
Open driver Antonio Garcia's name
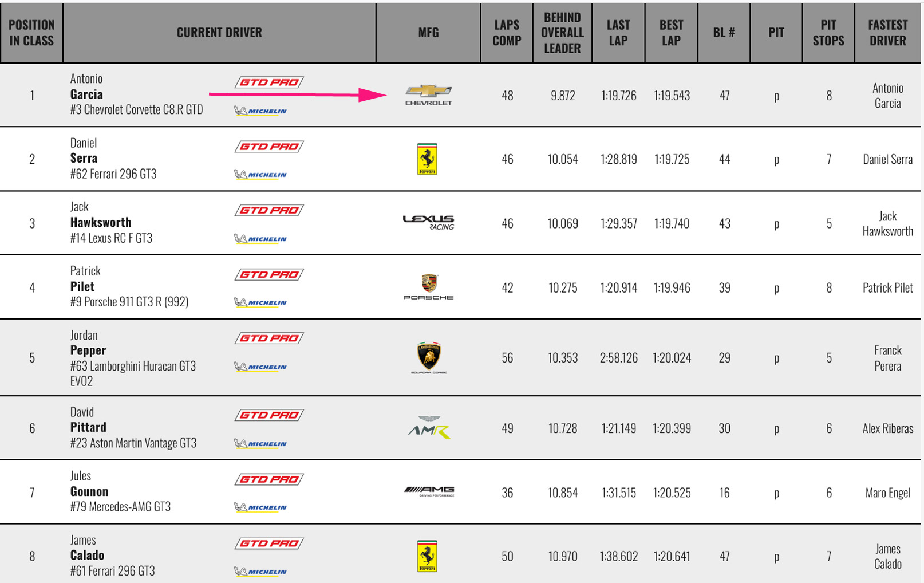86,86
